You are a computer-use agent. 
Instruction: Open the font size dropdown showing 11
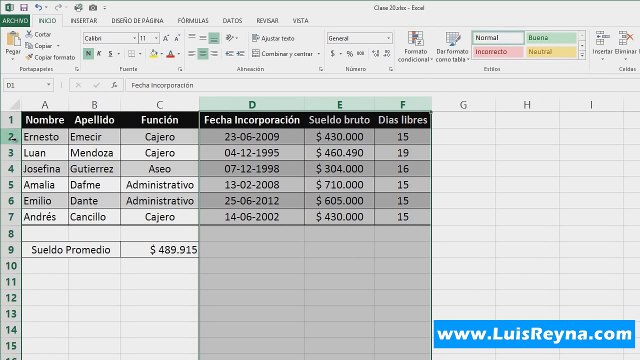point(156,38)
